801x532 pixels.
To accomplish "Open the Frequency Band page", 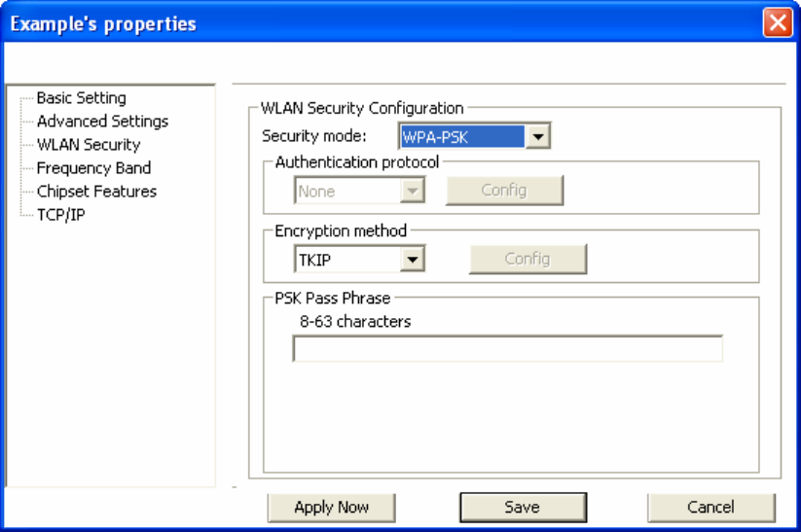I will click(93, 168).
